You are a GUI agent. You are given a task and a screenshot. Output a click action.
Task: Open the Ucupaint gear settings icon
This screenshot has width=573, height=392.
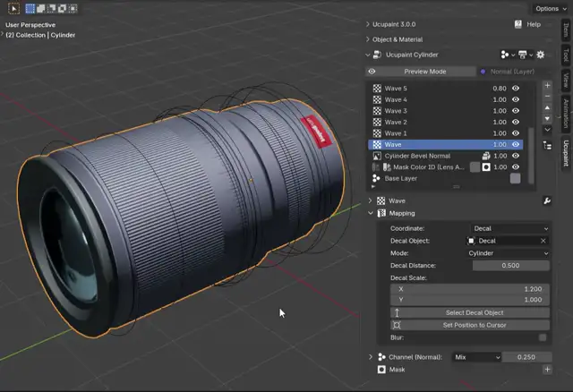[541, 55]
